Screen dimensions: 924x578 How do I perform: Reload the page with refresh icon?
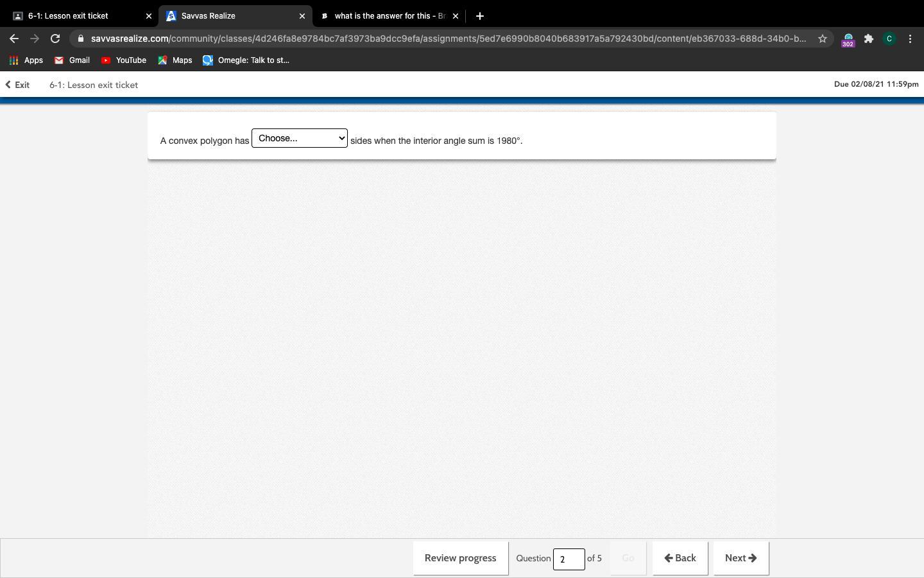pos(55,39)
